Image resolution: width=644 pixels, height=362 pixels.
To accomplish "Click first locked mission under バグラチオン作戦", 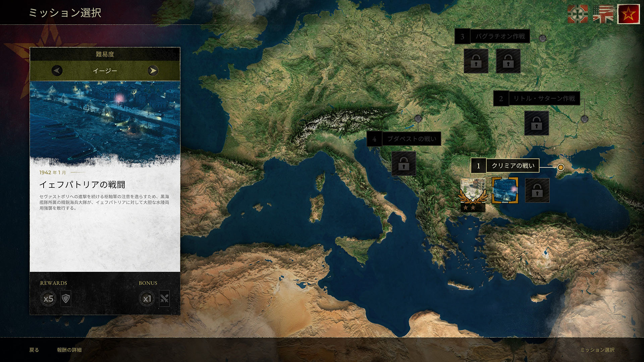I will pos(476,61).
